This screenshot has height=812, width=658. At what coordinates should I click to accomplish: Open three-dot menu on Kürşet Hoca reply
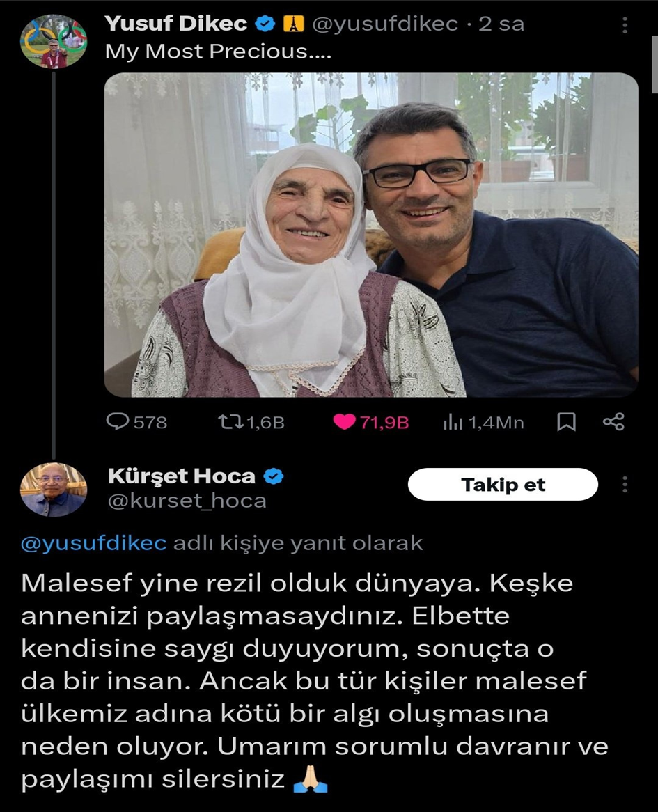pos(625,484)
